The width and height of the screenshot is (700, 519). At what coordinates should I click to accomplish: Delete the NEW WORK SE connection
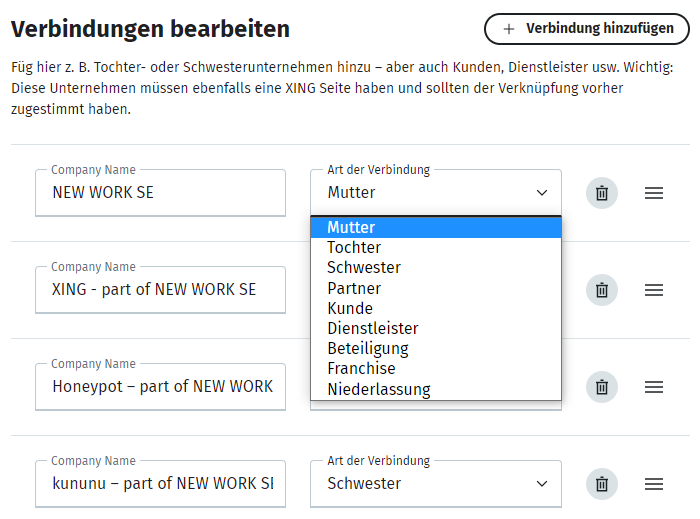601,193
